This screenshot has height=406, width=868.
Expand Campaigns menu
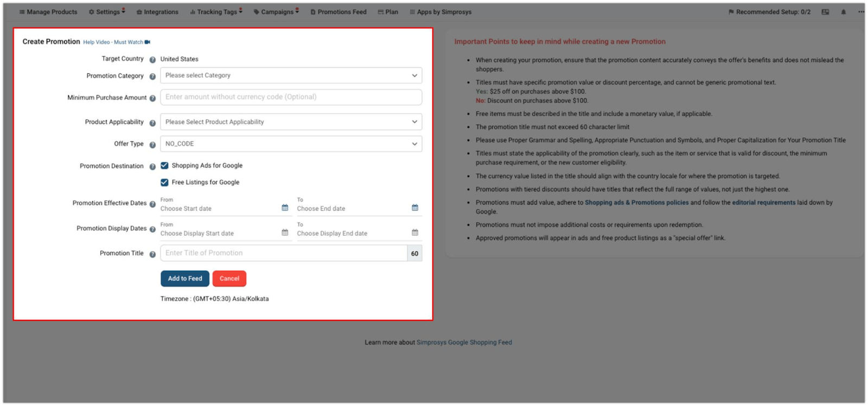(x=276, y=12)
